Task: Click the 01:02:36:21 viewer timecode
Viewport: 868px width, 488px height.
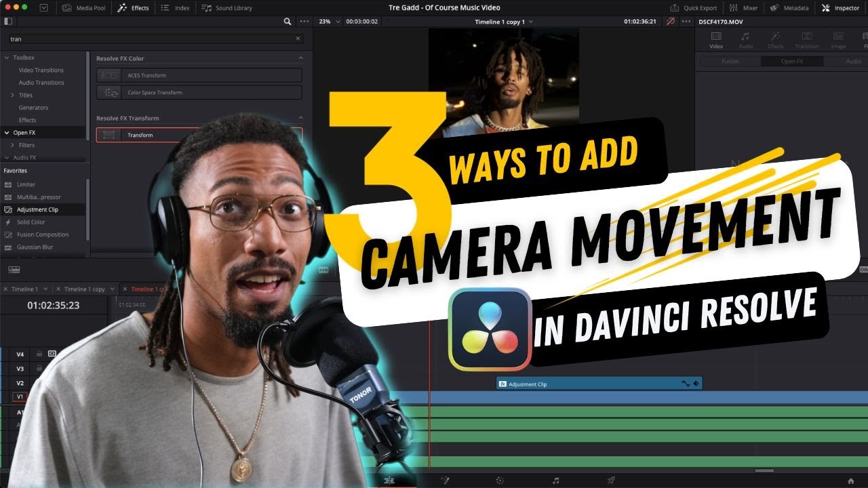Action: [640, 22]
